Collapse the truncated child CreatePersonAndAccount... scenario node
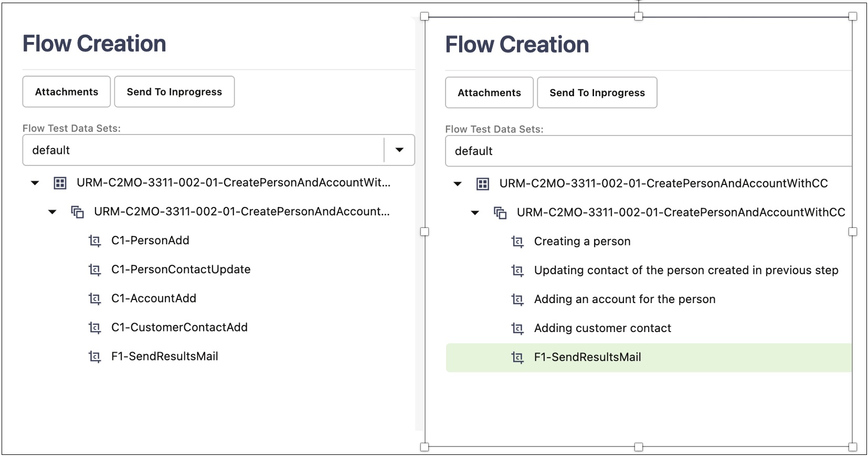 (x=52, y=212)
